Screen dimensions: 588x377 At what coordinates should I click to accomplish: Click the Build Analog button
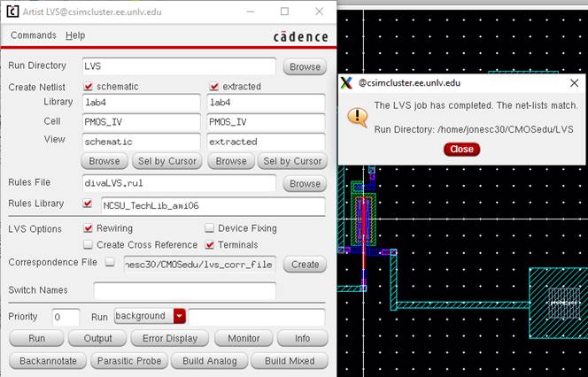coord(209,361)
